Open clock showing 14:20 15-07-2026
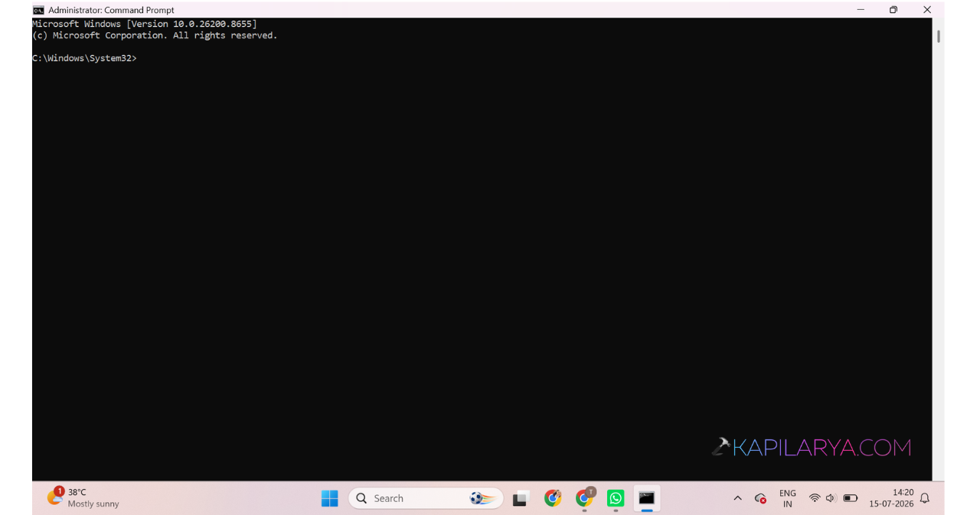This screenshot has width=980, height=515. pos(891,498)
